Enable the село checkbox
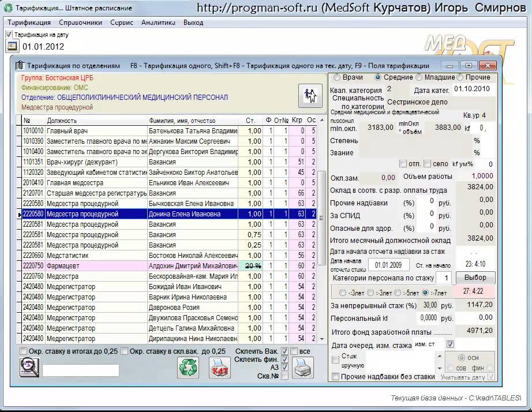532x412 pixels. 427,164
